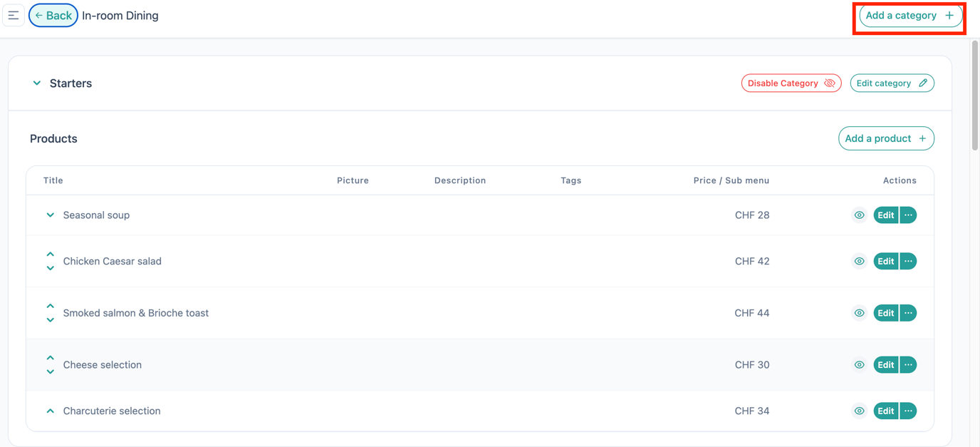Open more options for Smoked salmon & Brioche toast
Image resolution: width=980 pixels, height=447 pixels.
(x=907, y=312)
